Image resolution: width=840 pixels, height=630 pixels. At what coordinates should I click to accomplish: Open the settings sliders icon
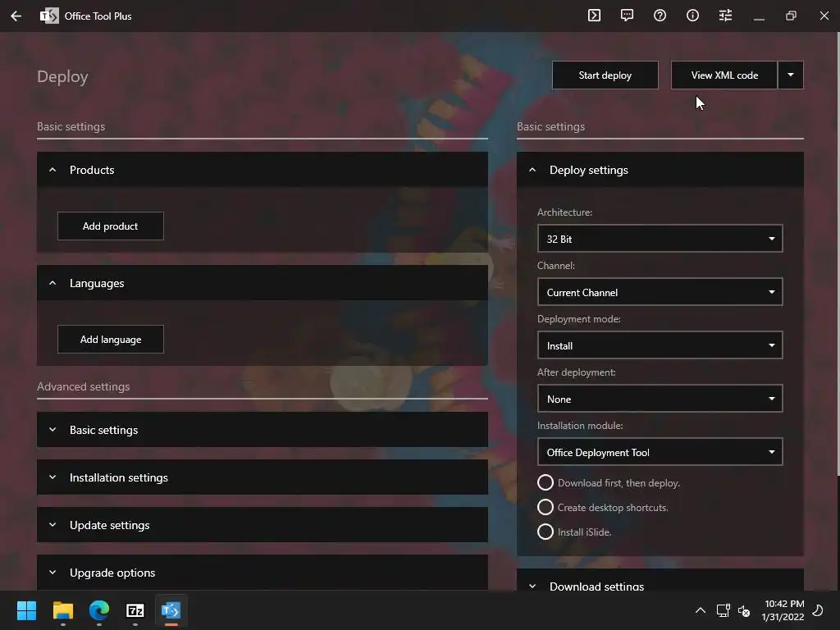tap(725, 16)
